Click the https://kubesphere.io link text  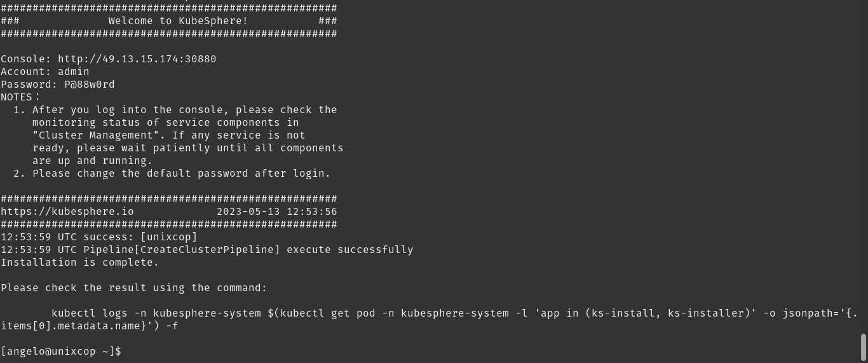[x=67, y=212]
